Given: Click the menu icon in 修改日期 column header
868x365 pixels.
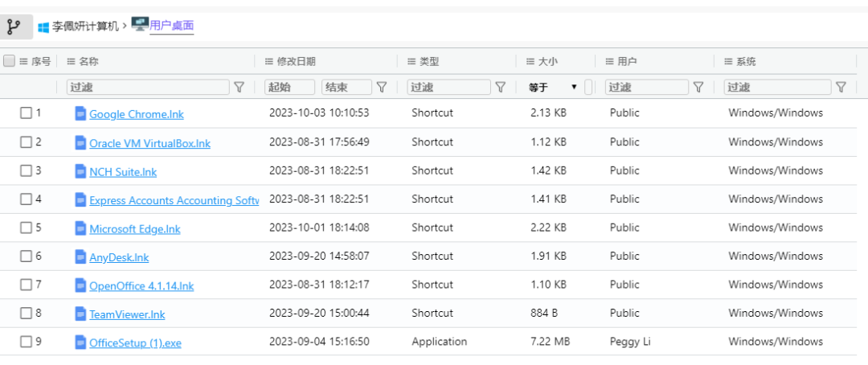Looking at the screenshot, I should pyautogui.click(x=269, y=61).
